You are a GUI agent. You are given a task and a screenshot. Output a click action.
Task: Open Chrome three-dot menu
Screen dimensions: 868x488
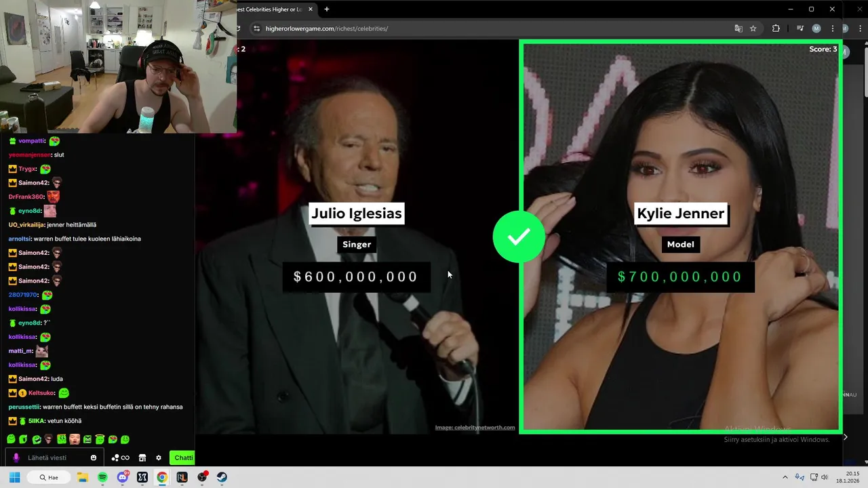[x=833, y=28]
